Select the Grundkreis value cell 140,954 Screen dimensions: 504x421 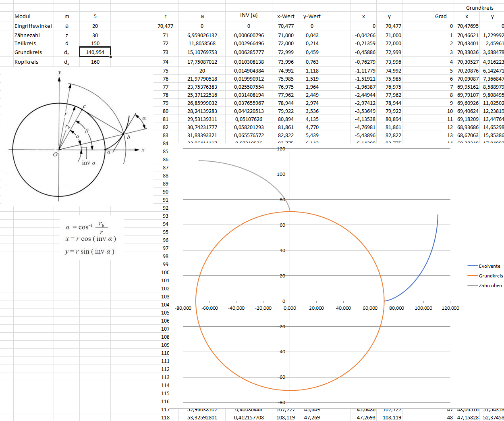pos(95,52)
